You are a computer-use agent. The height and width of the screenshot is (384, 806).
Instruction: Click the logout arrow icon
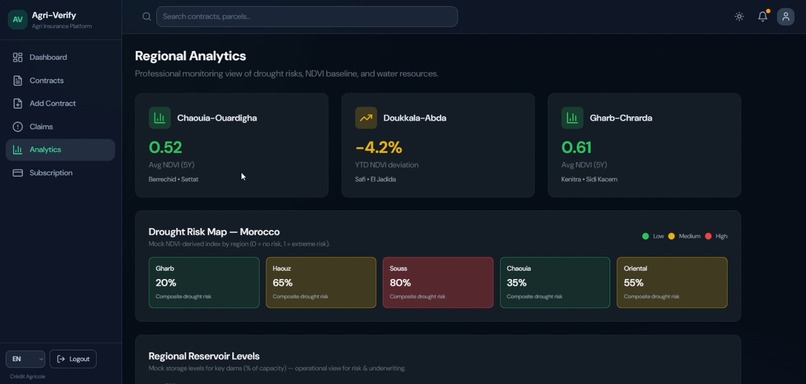(61, 359)
